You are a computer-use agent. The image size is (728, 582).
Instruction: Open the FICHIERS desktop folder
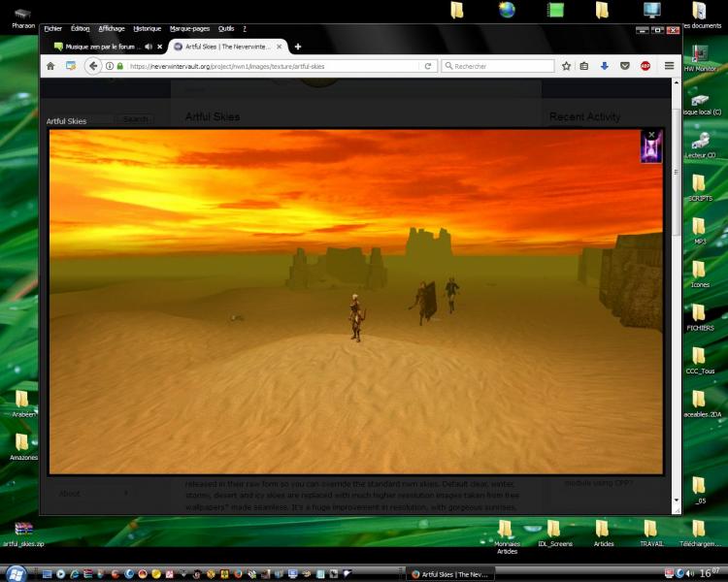pyautogui.click(x=699, y=317)
